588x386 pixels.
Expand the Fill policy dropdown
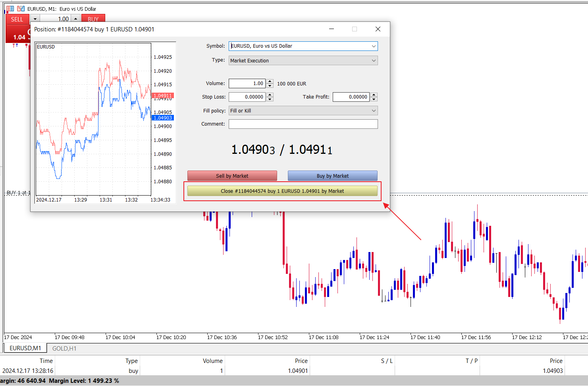coord(373,111)
